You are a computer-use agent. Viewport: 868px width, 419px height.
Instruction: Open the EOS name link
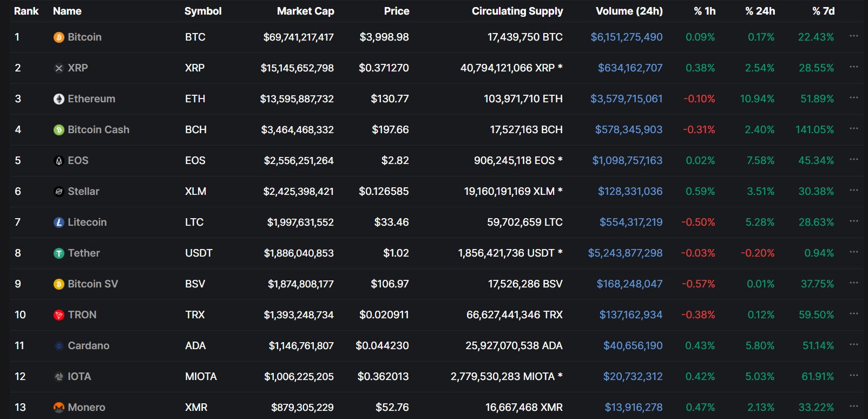[x=78, y=161]
